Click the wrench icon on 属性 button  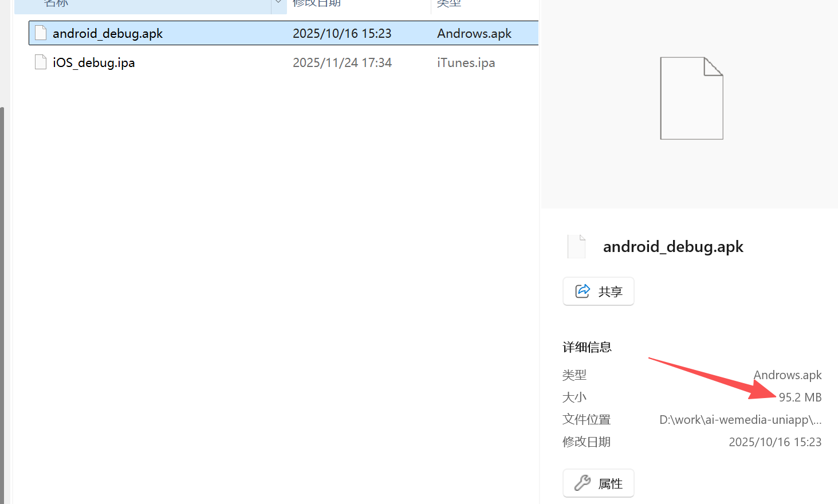[583, 483]
